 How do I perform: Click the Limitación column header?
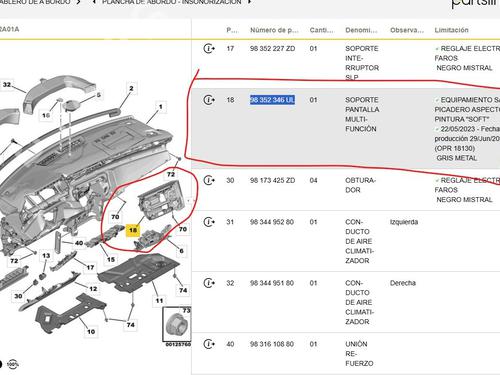click(451, 30)
